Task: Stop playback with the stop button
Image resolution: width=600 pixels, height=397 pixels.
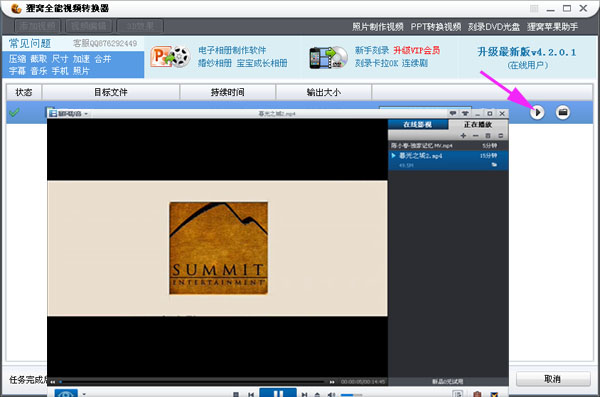Action: 236,394
